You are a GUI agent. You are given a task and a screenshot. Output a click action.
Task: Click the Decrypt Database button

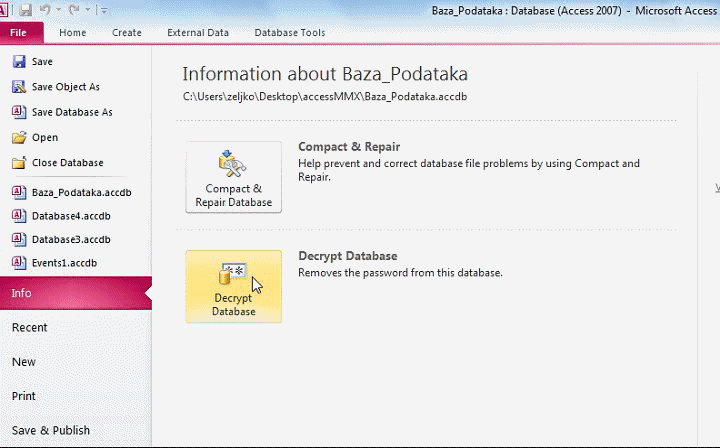click(x=233, y=286)
